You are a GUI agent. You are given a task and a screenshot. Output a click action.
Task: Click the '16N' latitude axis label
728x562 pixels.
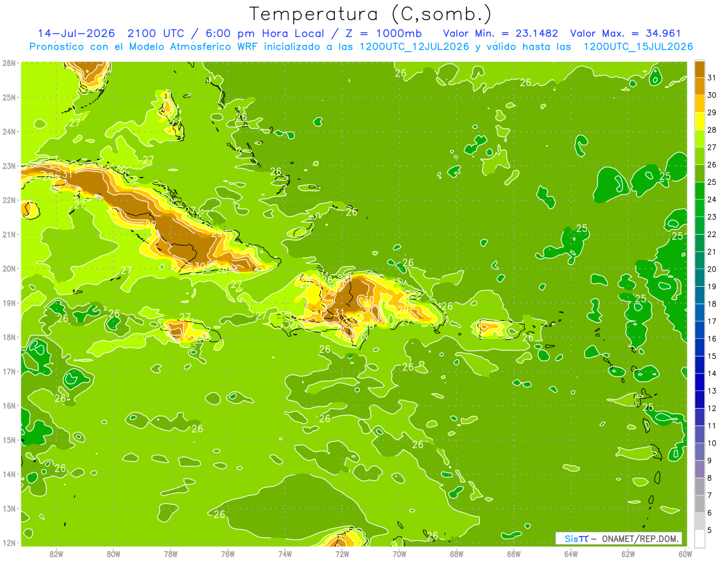9,406
